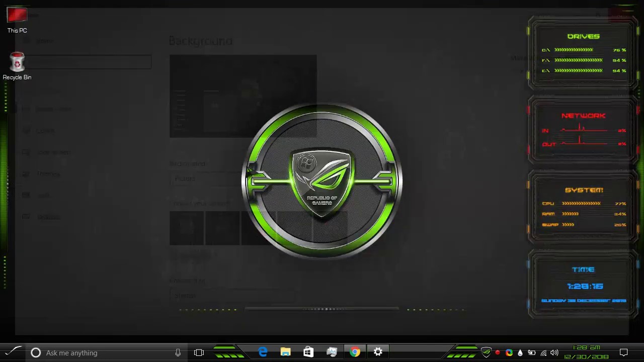This screenshot has width=644, height=362.
Task: Click the SYSTEM widget title
Action: coord(584,190)
